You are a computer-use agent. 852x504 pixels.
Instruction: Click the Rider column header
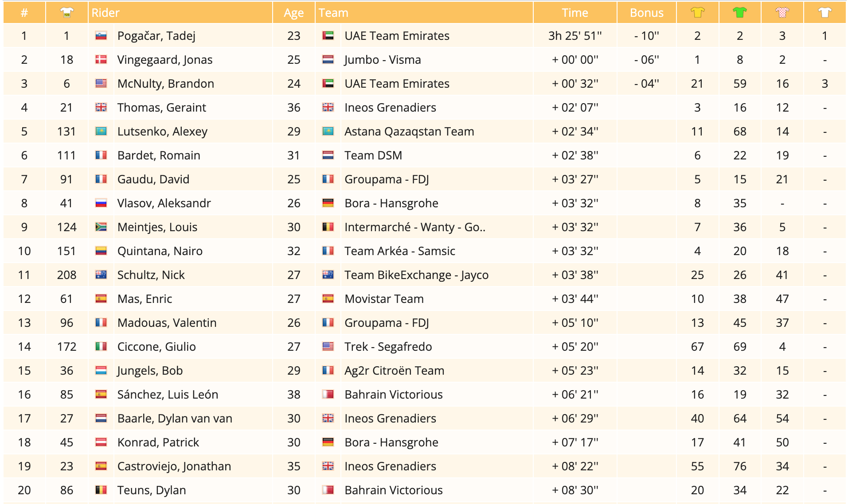pos(106,13)
